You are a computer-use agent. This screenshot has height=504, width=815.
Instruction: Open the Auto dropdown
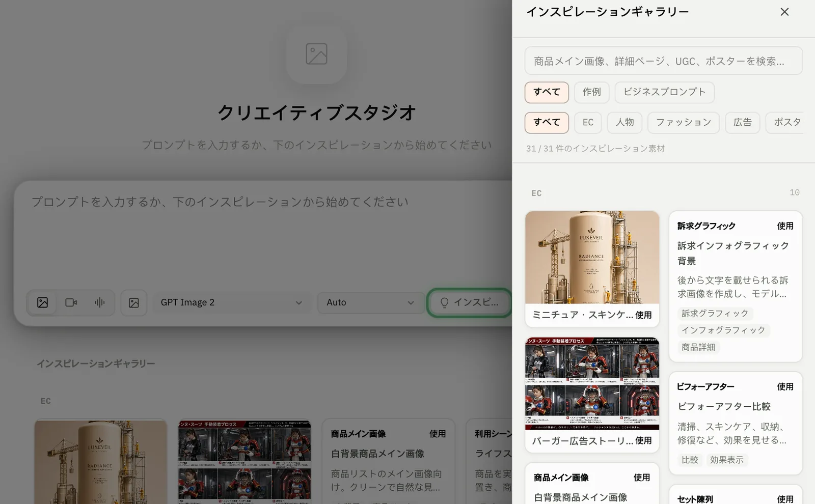(x=371, y=302)
